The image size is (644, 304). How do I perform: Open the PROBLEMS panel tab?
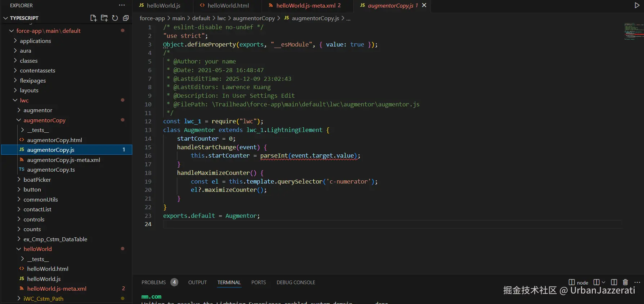154,282
